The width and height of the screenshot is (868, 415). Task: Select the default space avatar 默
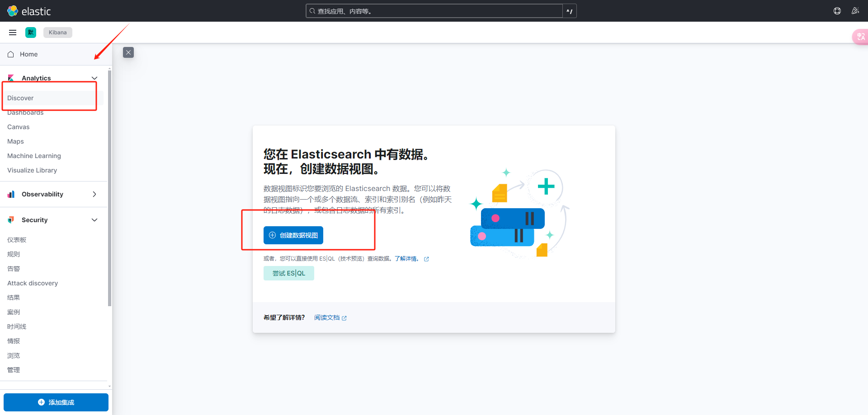pyautogui.click(x=30, y=32)
